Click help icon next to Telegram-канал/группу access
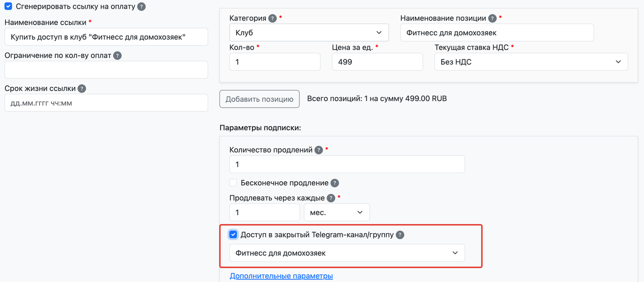The width and height of the screenshot is (644, 282). (x=400, y=235)
